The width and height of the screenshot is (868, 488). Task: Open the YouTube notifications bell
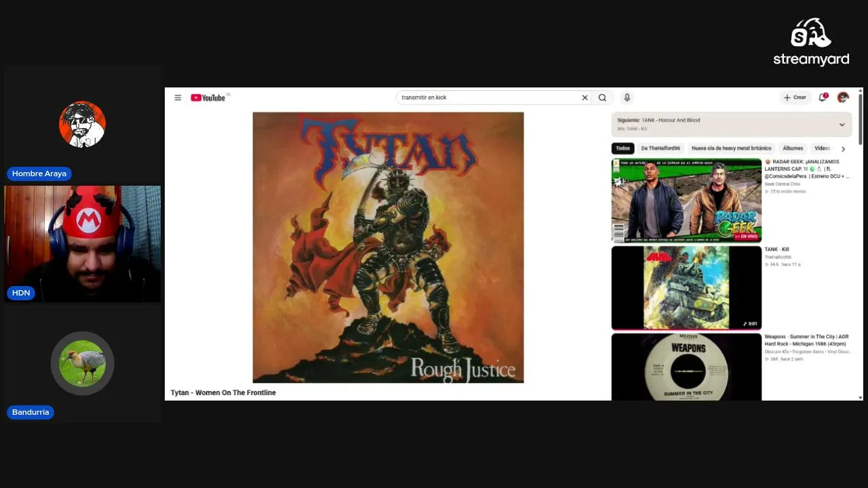pos(823,98)
